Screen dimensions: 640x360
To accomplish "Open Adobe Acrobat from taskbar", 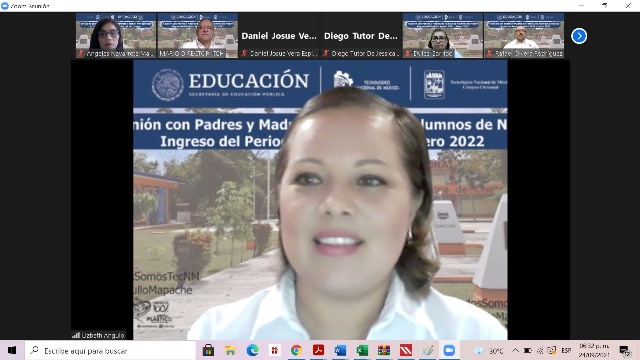I will coord(318,350).
